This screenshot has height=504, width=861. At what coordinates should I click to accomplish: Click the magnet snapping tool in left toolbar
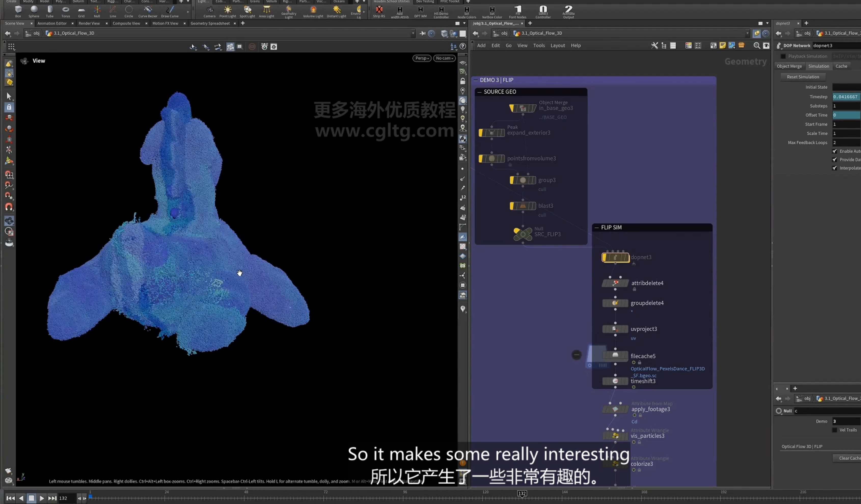coord(9,207)
